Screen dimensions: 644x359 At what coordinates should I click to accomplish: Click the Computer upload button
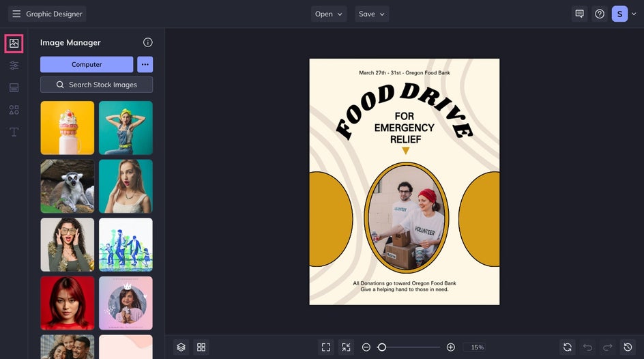[87, 64]
